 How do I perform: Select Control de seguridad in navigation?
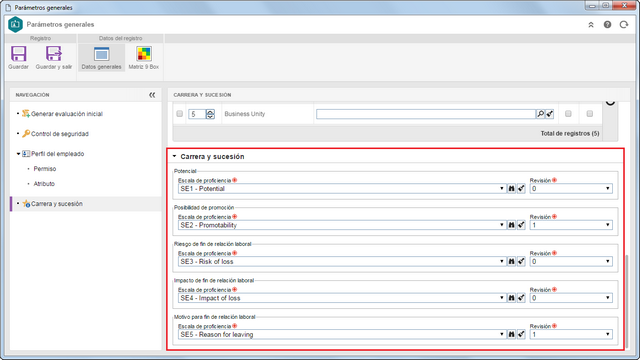click(x=60, y=134)
